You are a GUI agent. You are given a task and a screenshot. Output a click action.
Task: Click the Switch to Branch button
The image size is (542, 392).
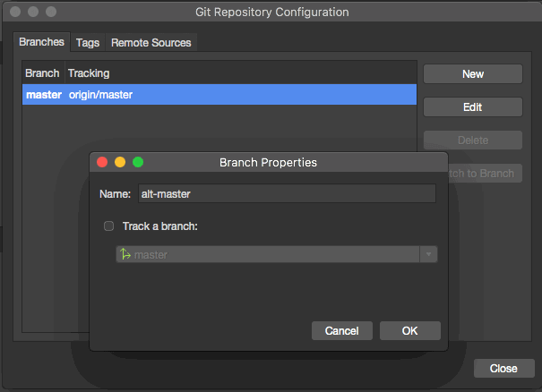point(485,174)
